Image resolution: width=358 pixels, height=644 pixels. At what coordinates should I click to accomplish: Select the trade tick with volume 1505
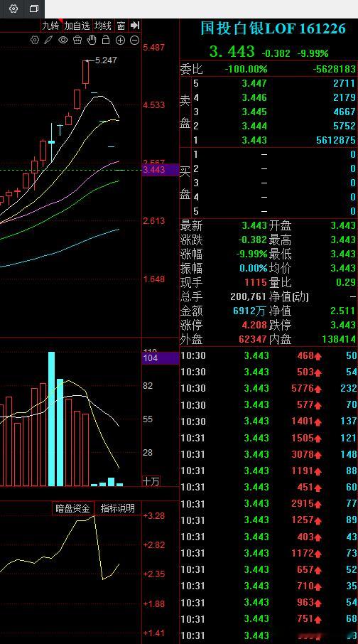click(269, 438)
